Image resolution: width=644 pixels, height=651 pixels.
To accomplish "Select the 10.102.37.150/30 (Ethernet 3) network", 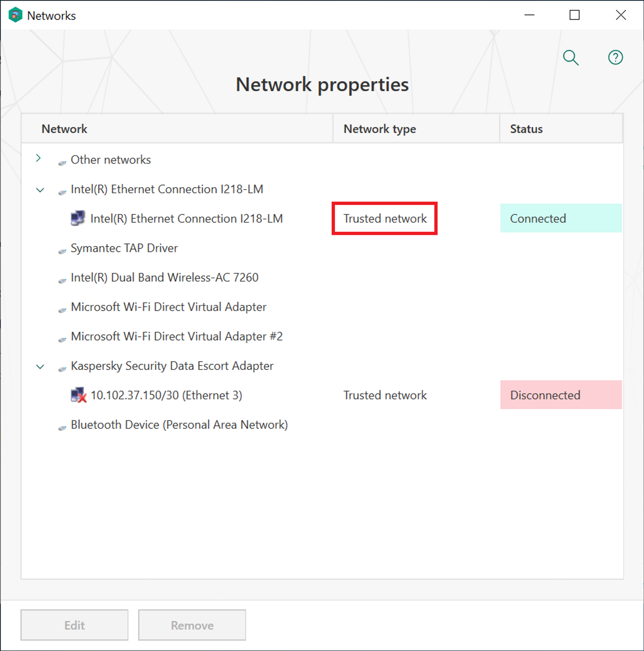I will point(166,395).
